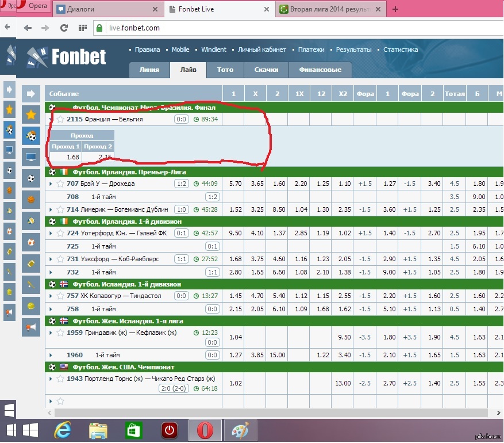Expand event 1943 Портленд Торнс row
The width and height of the screenshot is (504, 443).
point(51,379)
